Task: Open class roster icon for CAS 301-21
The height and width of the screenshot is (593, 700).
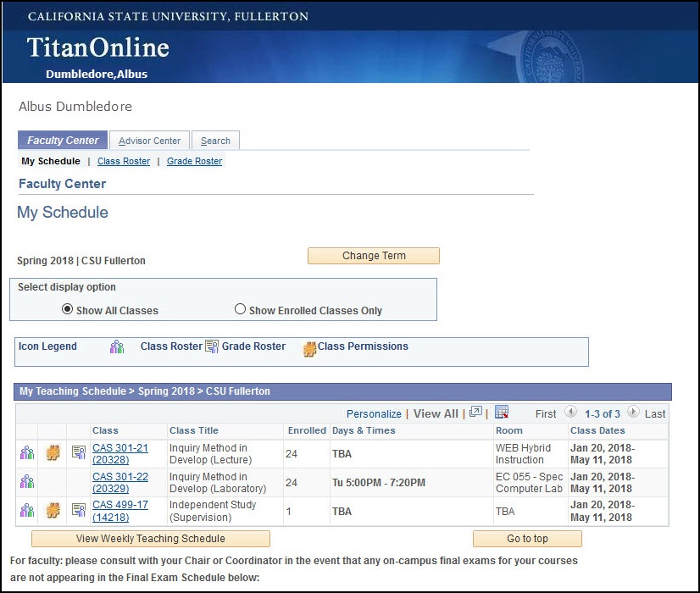Action: point(27,453)
